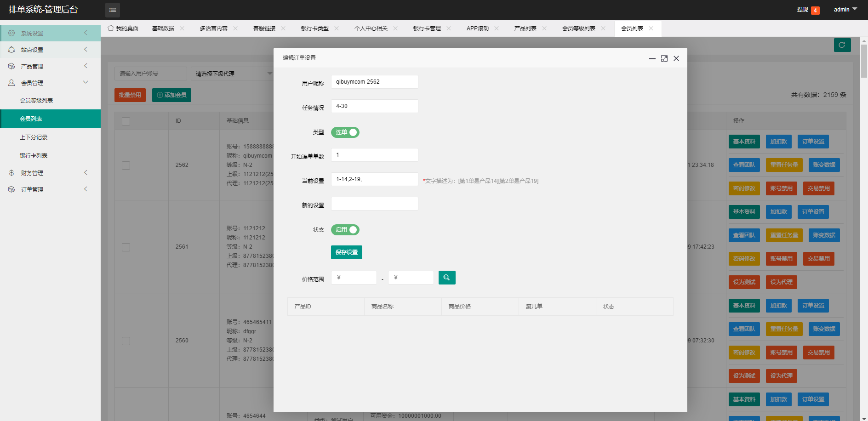
Task: Open the admin user dropdown
Action: (845, 10)
